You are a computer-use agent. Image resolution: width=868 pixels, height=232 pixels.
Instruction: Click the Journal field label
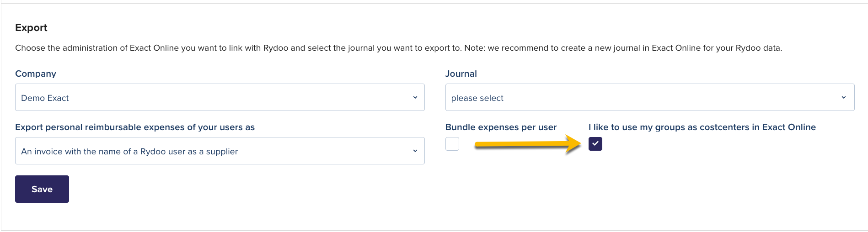coord(461,74)
